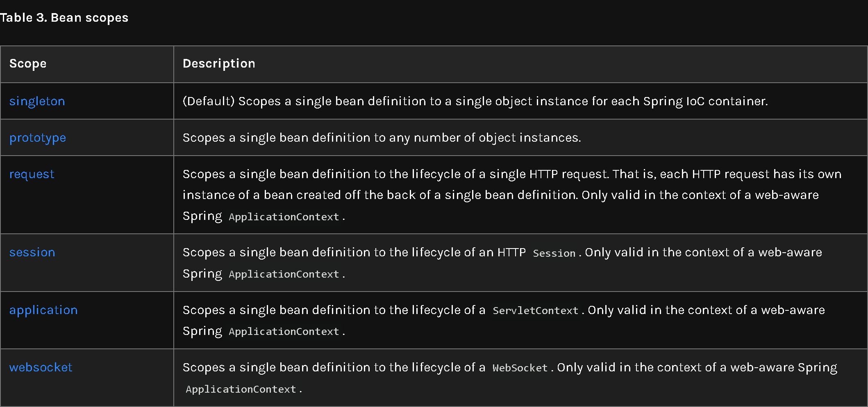Click the request row HTTP description

coord(512,195)
